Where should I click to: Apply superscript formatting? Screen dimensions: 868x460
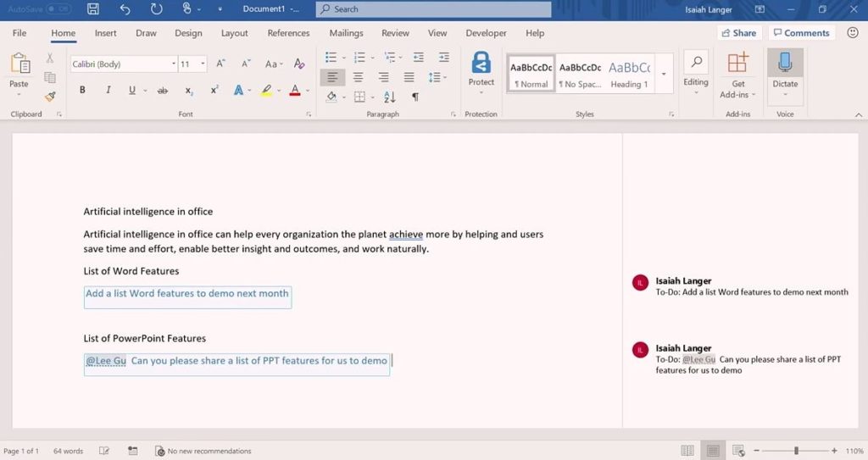[x=214, y=91]
